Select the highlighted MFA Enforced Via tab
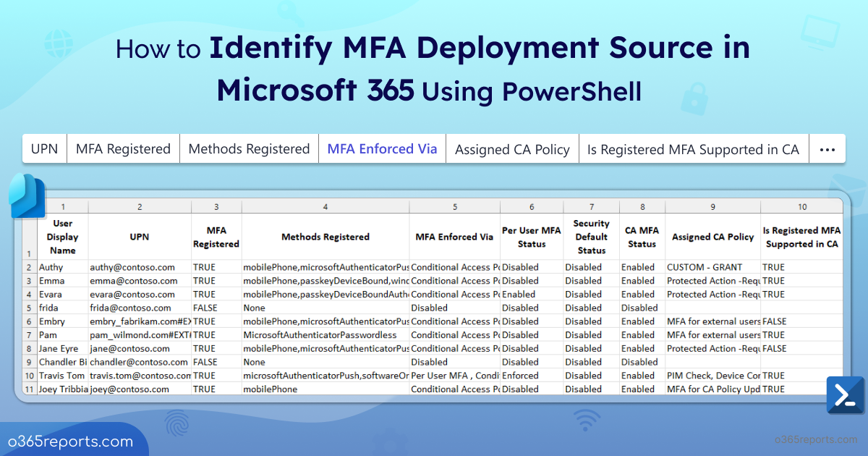Image resolution: width=868 pixels, height=456 pixels. pyautogui.click(x=382, y=150)
